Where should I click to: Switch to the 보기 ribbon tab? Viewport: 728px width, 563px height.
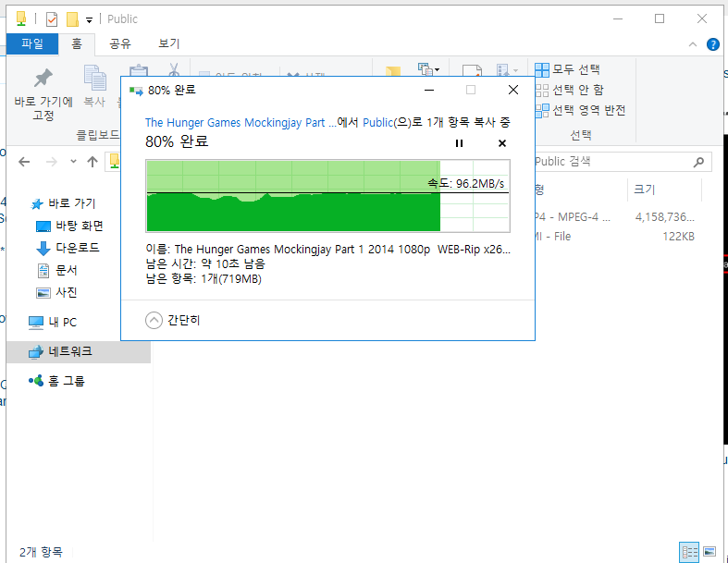click(168, 43)
